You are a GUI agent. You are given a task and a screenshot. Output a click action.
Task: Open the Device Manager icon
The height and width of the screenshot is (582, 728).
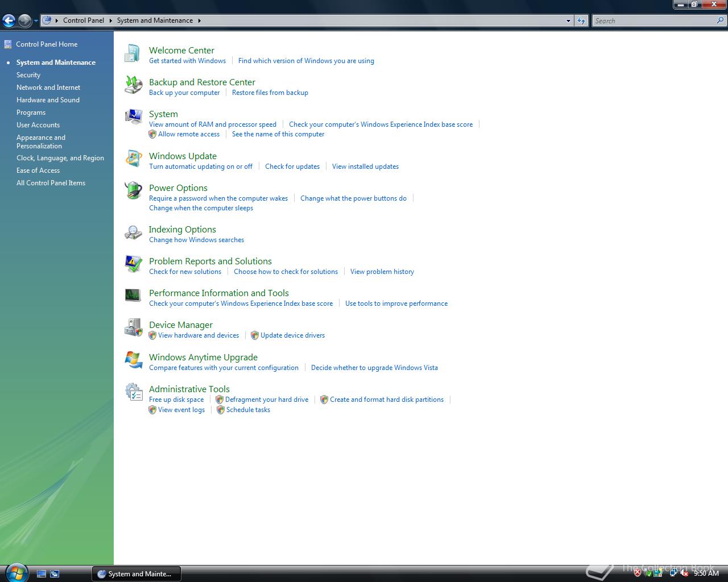[133, 328]
